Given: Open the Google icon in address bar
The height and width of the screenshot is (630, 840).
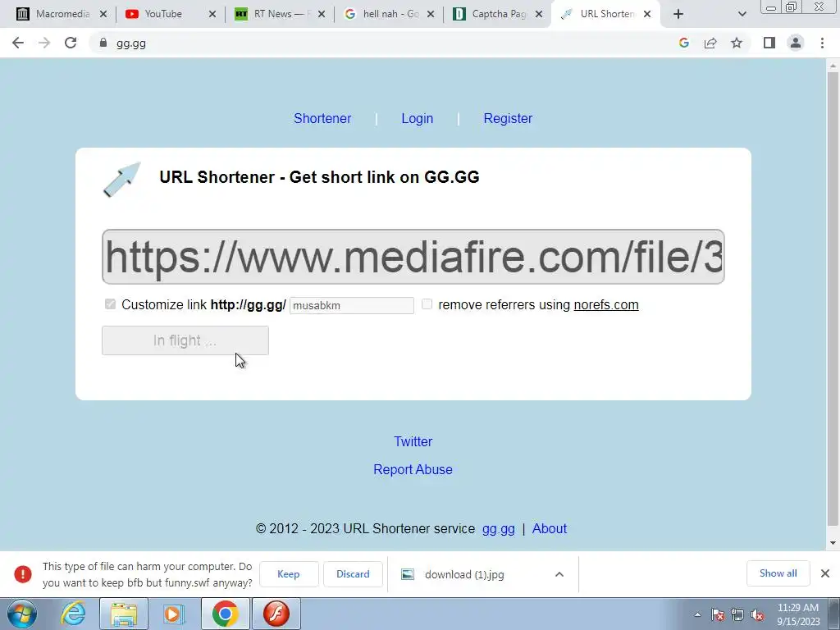Looking at the screenshot, I should pos(683,43).
